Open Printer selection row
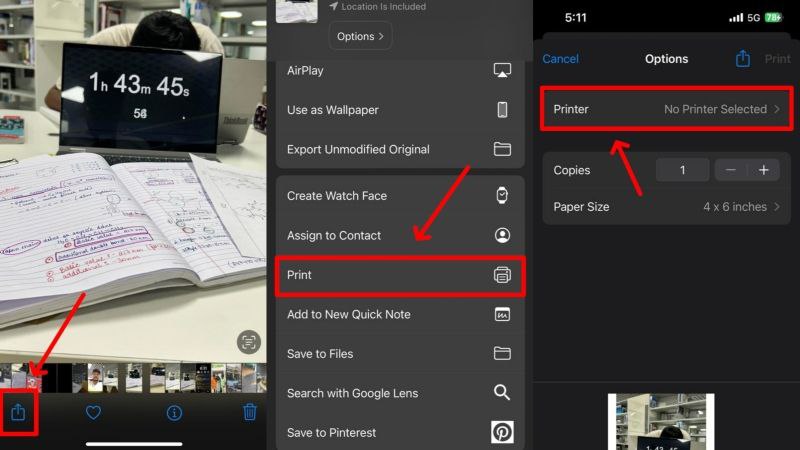 [x=666, y=109]
